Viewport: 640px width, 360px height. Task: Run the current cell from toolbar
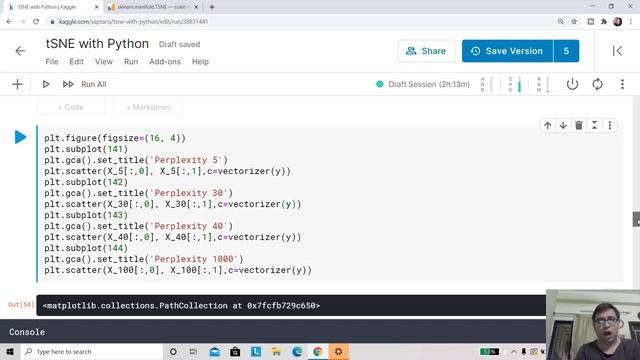(x=46, y=84)
